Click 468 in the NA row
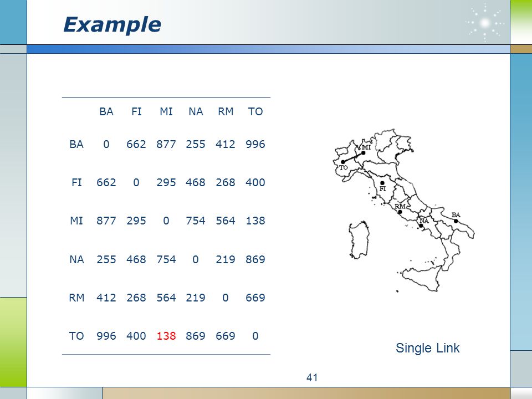The height and width of the screenshot is (399, 532). pos(136,259)
